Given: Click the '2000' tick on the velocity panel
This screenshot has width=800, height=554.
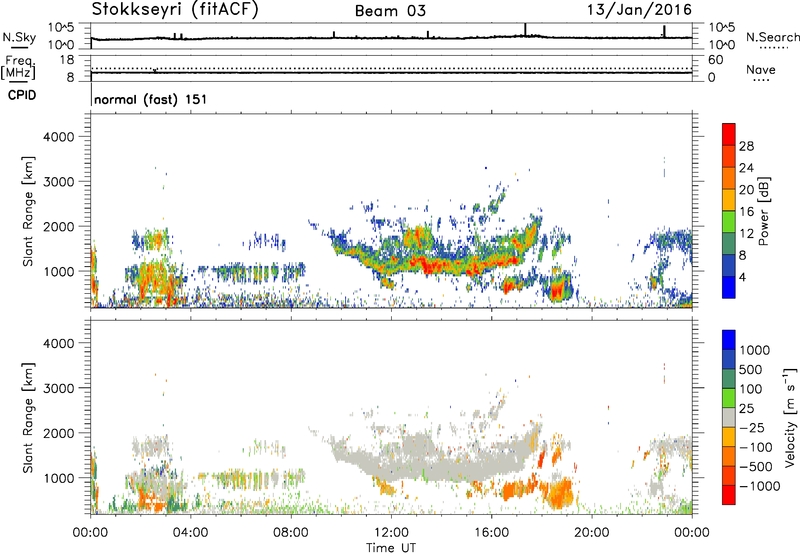Looking at the screenshot, I should (58, 433).
